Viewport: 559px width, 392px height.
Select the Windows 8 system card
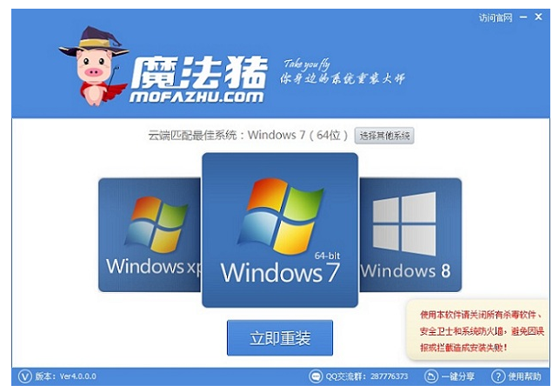(410, 235)
